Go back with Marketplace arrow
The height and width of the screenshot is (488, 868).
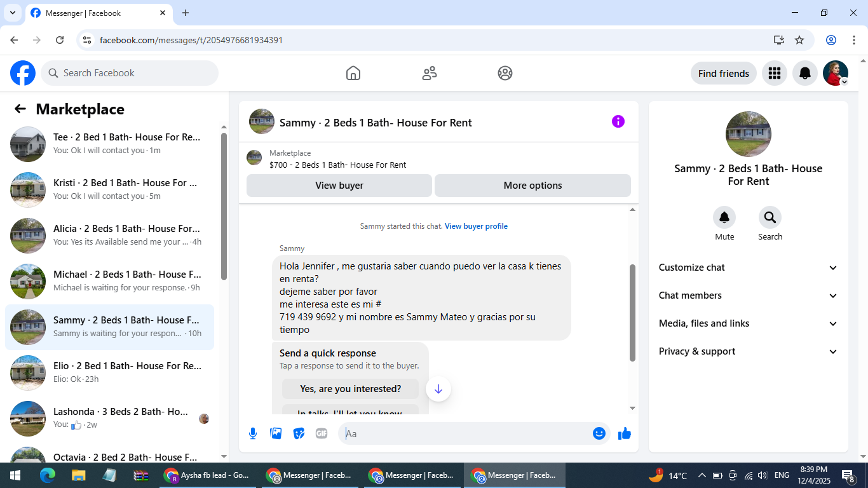click(20, 109)
